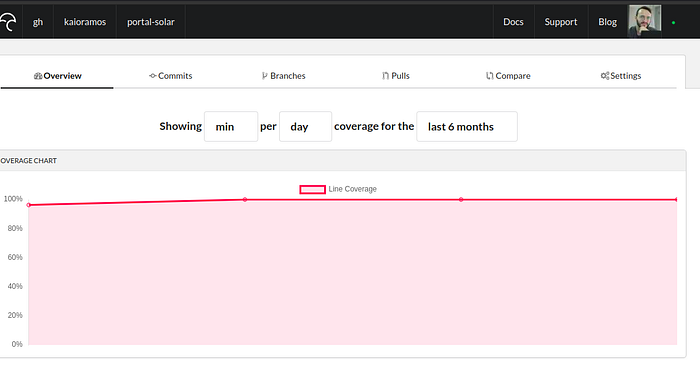Open the user avatar profile picture

tap(645, 21)
